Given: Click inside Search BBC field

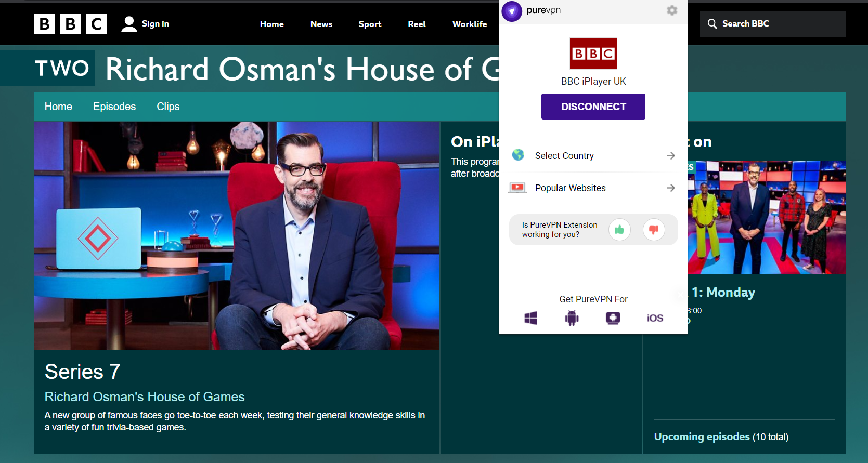Looking at the screenshot, I should pyautogui.click(x=773, y=24).
